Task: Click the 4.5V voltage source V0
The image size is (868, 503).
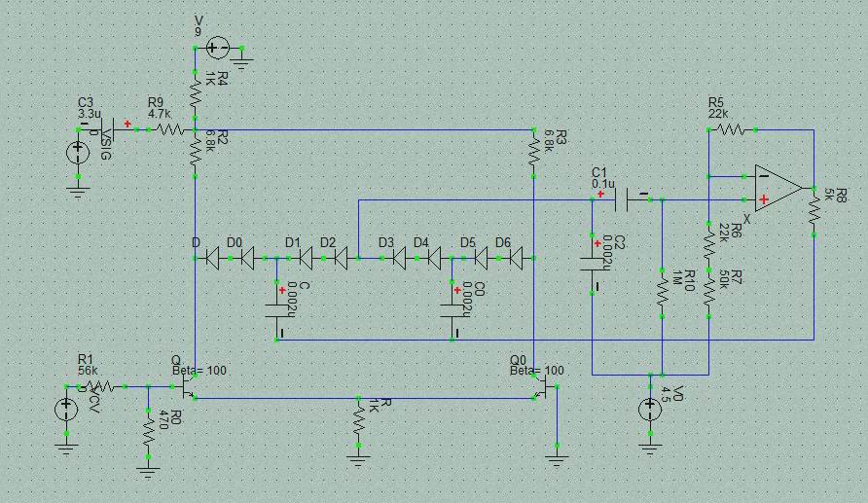Action: pyautogui.click(x=649, y=410)
